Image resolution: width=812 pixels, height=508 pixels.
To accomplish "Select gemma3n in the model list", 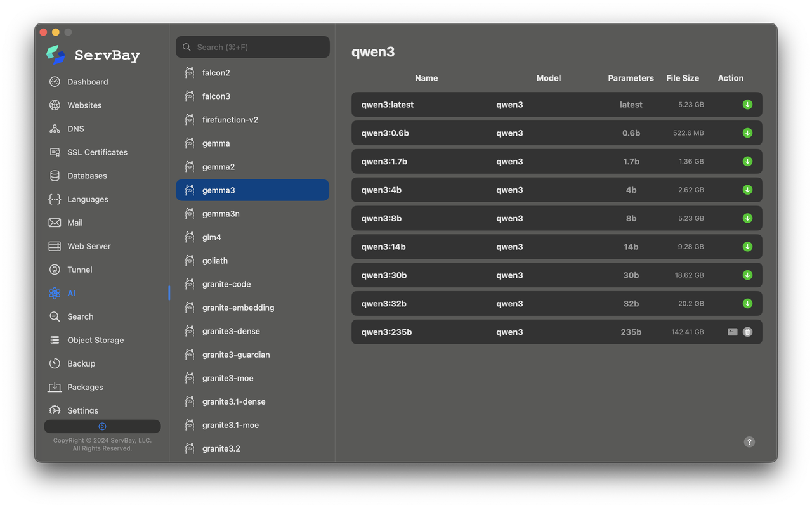I will pos(252,214).
